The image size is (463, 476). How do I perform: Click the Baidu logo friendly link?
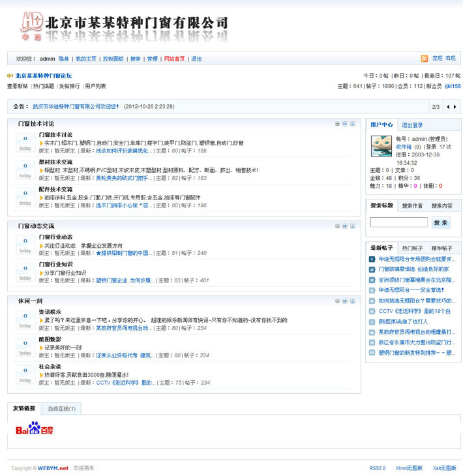tap(35, 429)
